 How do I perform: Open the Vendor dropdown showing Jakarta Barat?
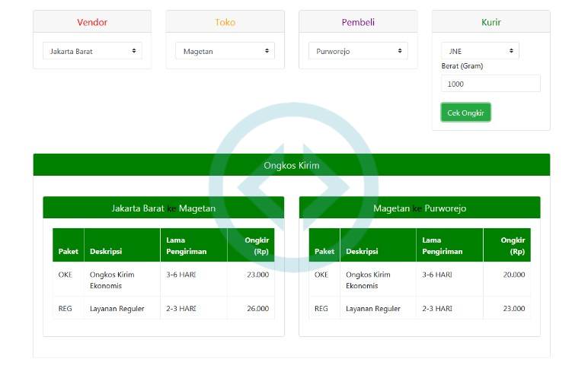click(92, 51)
